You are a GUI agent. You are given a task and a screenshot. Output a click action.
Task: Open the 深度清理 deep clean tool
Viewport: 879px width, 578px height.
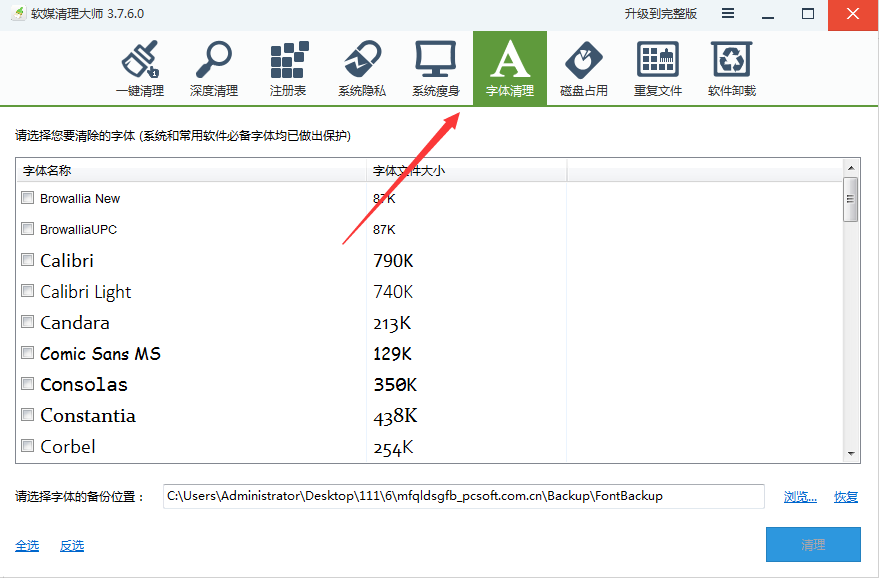pyautogui.click(x=214, y=68)
